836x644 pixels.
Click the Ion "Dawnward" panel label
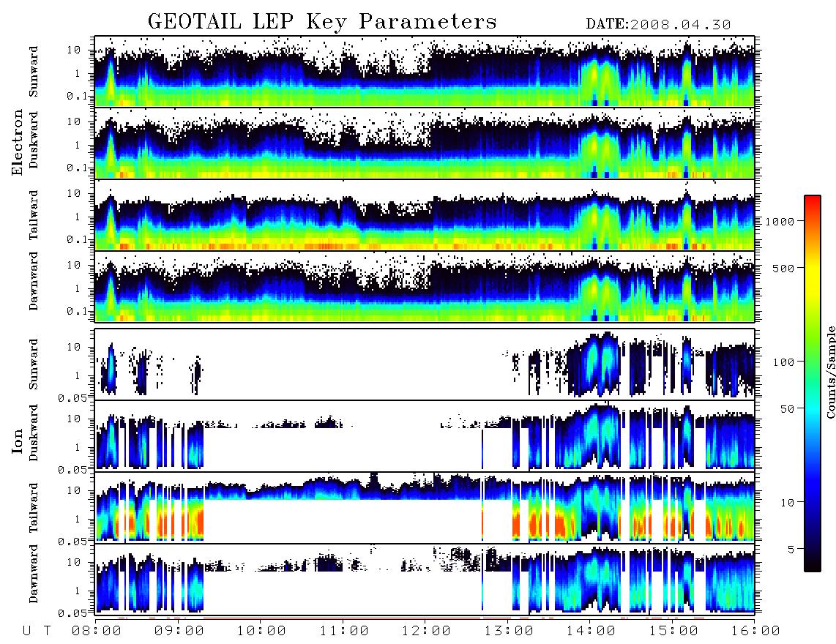coord(34,573)
